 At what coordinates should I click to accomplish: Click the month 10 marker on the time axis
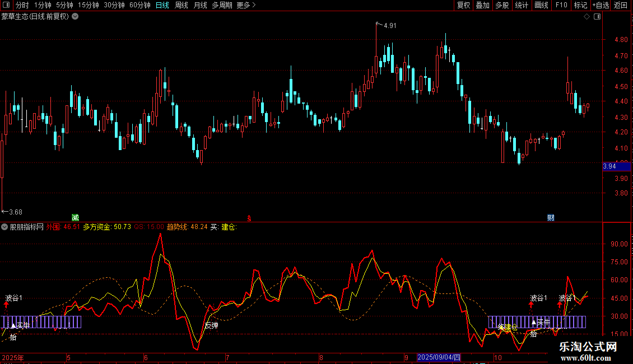tap(498, 357)
